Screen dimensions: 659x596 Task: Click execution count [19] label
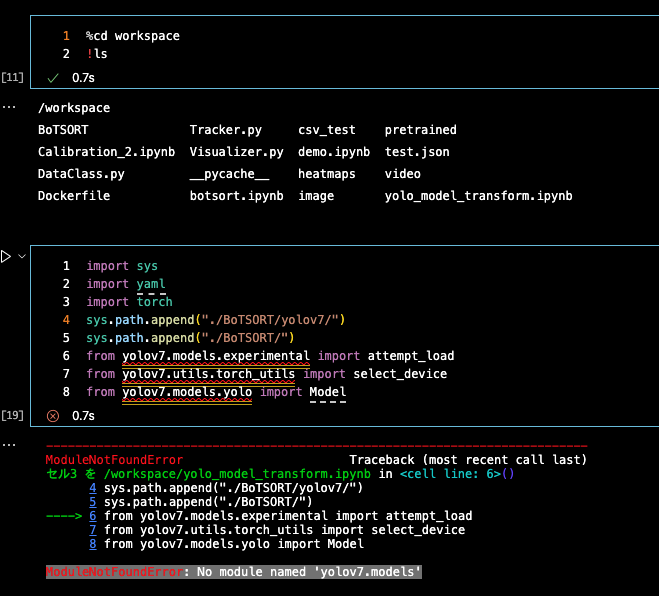click(x=13, y=415)
